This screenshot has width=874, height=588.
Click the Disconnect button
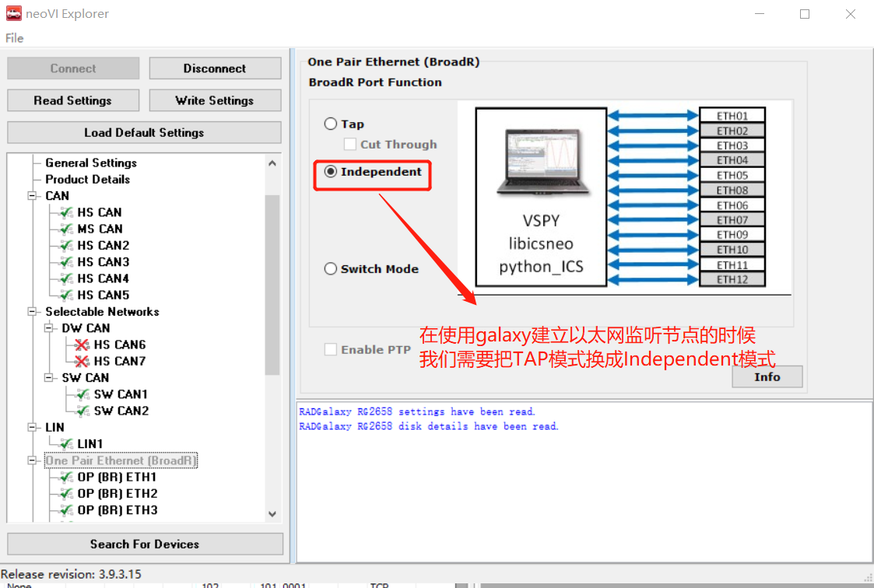[215, 68]
